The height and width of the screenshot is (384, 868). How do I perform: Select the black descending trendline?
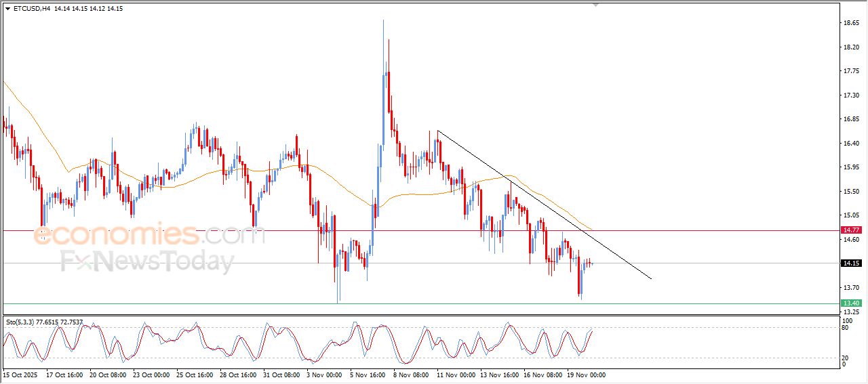(x=542, y=203)
